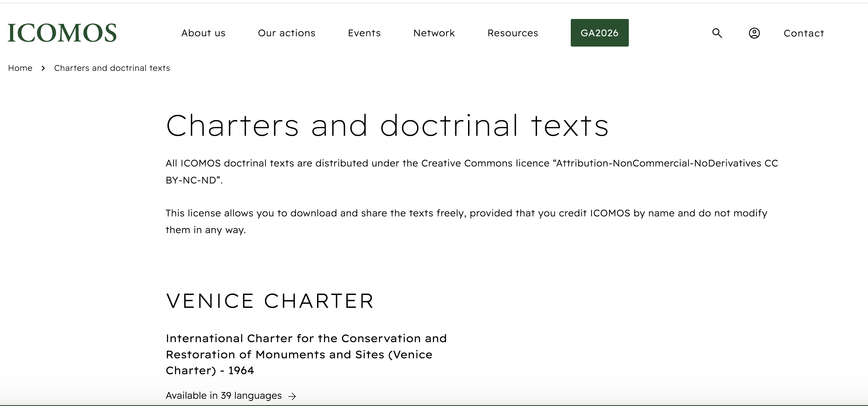Image resolution: width=868 pixels, height=406 pixels.
Task: Click the Charters and doctrinal texts heading
Action: coord(387,125)
